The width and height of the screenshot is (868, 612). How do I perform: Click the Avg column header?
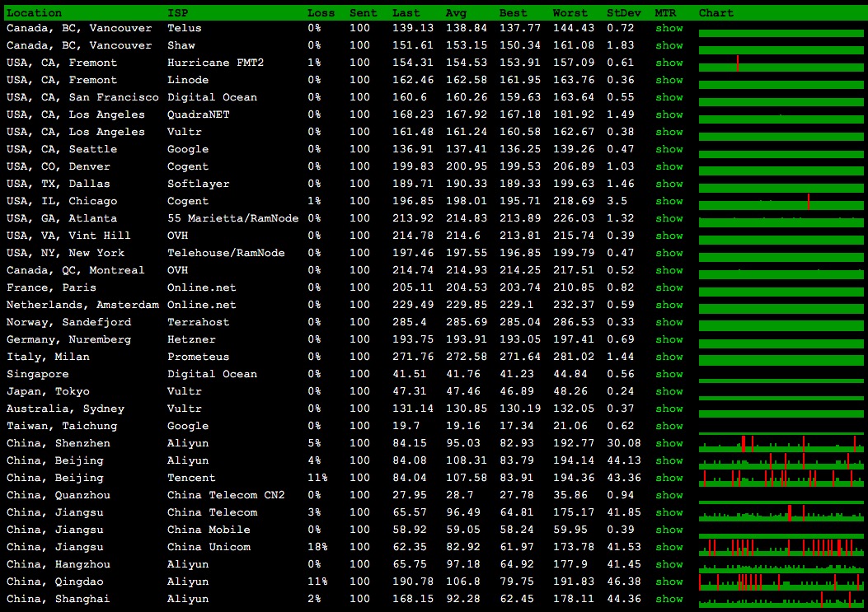tap(455, 13)
